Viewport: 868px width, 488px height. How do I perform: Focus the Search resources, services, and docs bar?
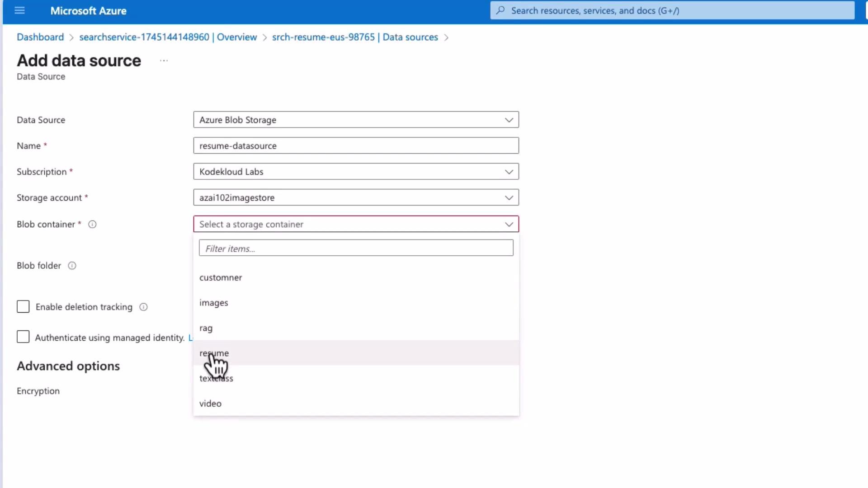click(x=672, y=10)
